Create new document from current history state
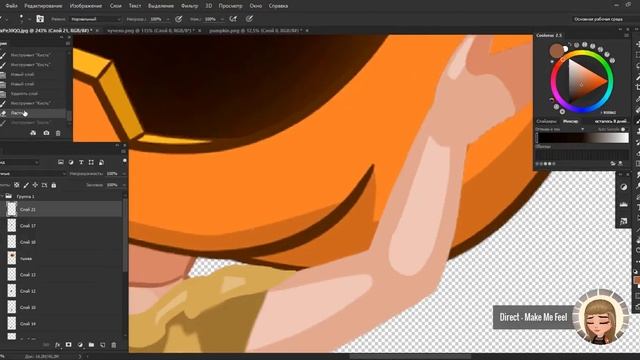 coord(33,133)
